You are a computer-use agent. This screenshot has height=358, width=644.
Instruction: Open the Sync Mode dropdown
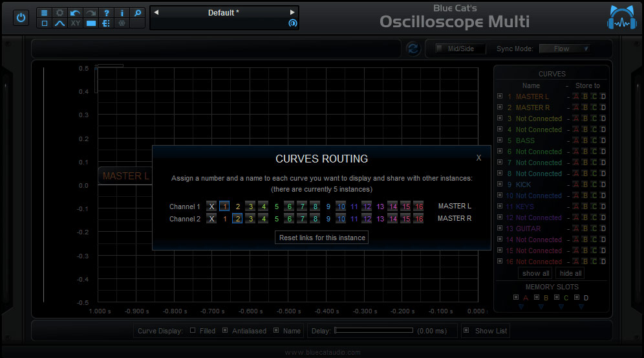[x=564, y=49]
